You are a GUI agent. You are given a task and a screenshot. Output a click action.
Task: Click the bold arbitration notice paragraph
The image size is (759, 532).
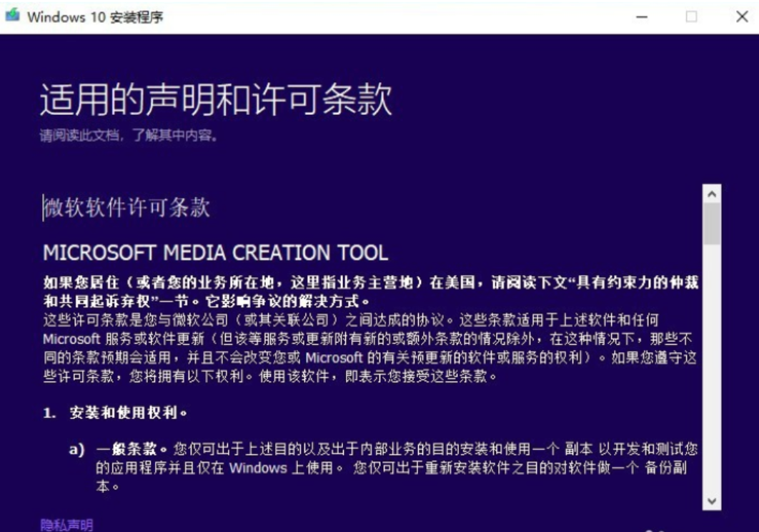(x=370, y=291)
